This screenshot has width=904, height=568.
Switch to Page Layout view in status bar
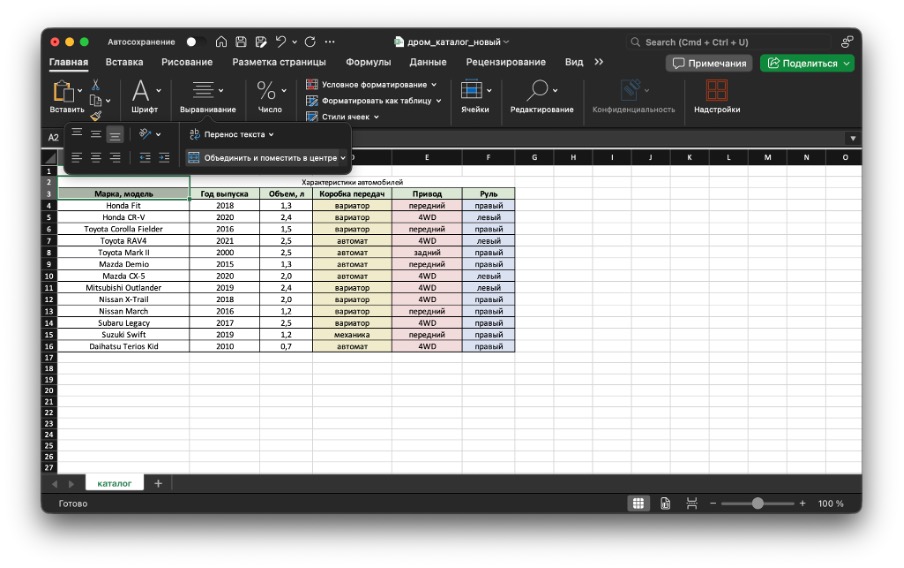[665, 503]
